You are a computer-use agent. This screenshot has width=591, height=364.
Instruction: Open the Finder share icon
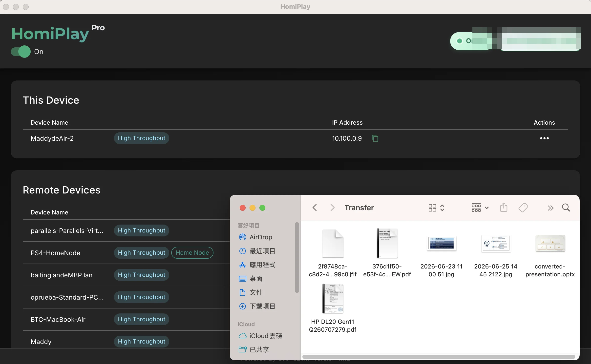tap(504, 208)
